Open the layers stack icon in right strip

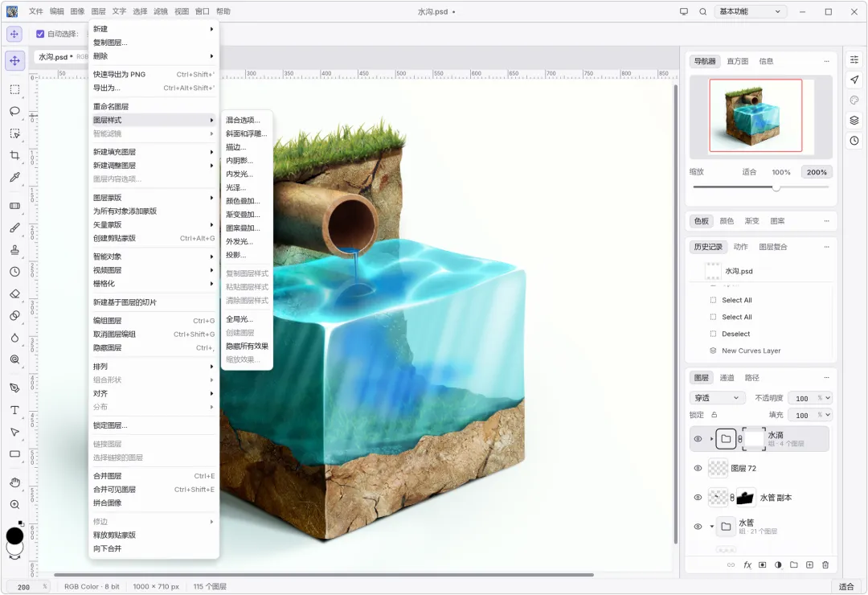click(854, 121)
